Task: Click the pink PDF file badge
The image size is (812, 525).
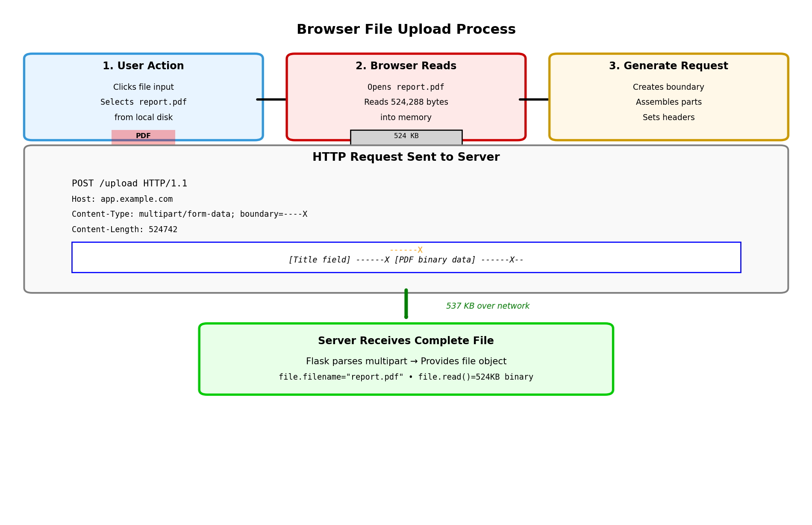Action: [143, 137]
